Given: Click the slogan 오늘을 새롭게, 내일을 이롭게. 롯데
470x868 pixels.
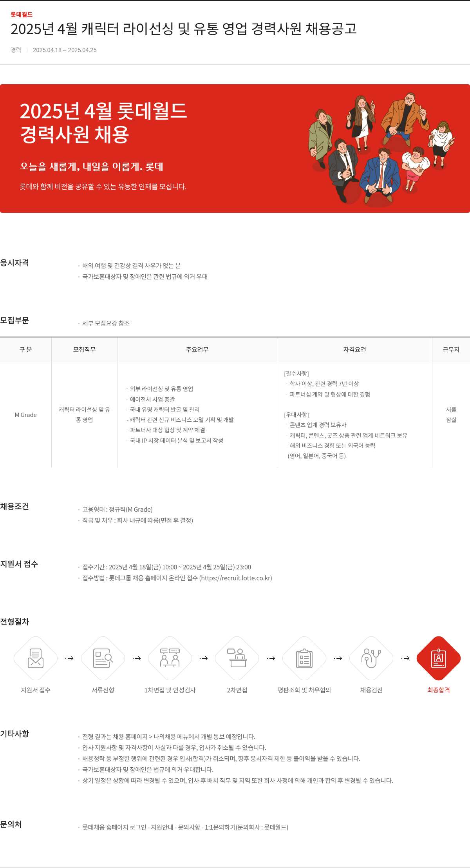Looking at the screenshot, I should tap(92, 167).
